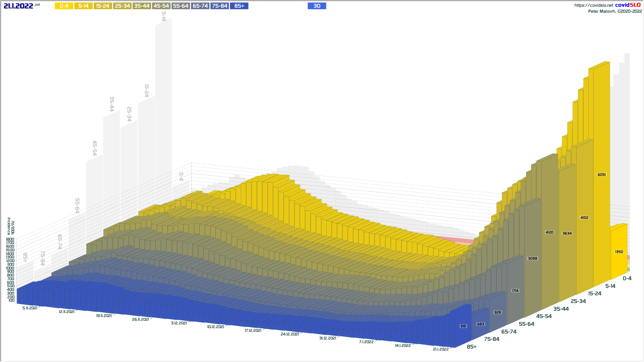Click the 1350 value label on 0-4 bar
Image resolution: width=644 pixels, height=362 pixels.
(619, 252)
